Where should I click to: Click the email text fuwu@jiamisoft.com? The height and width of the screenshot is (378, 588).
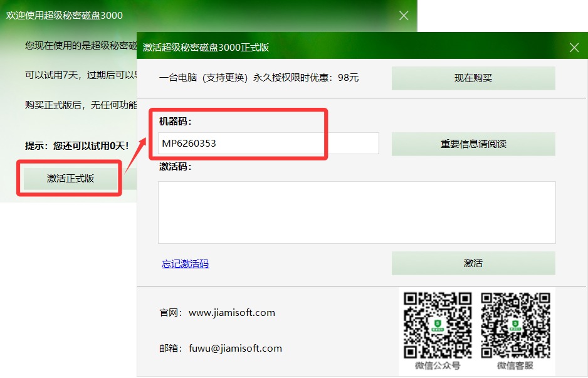235,349
